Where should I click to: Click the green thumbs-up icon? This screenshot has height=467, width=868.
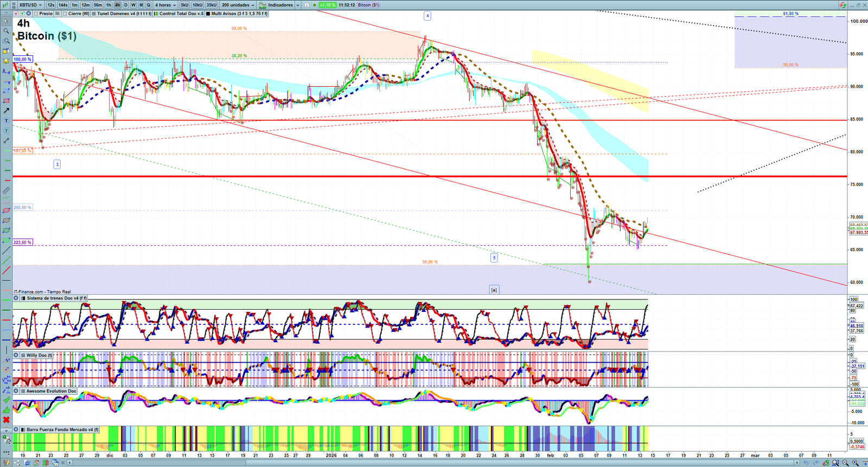click(x=7, y=410)
